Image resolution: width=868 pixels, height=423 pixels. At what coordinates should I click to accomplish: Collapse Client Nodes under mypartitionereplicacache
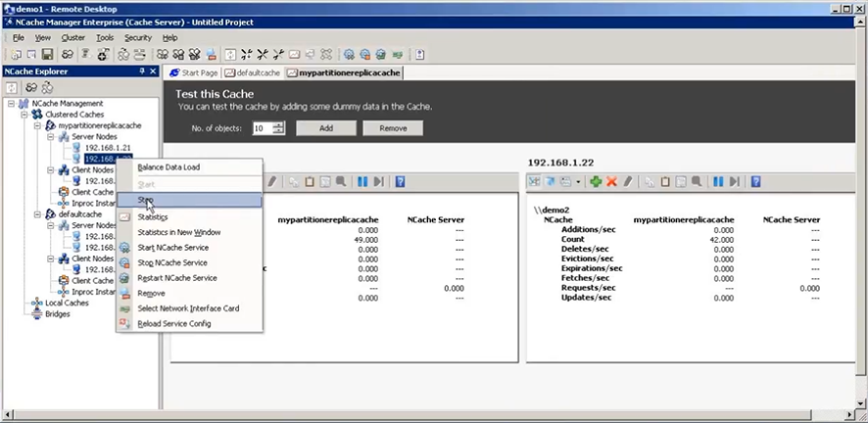51,169
